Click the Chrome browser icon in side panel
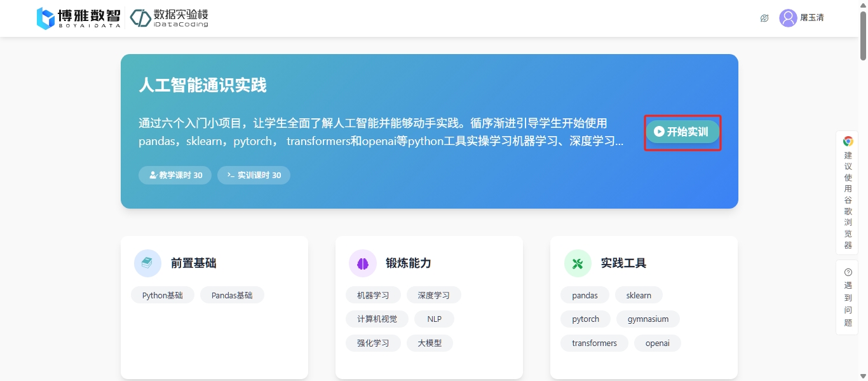This screenshot has height=381, width=868. click(848, 141)
